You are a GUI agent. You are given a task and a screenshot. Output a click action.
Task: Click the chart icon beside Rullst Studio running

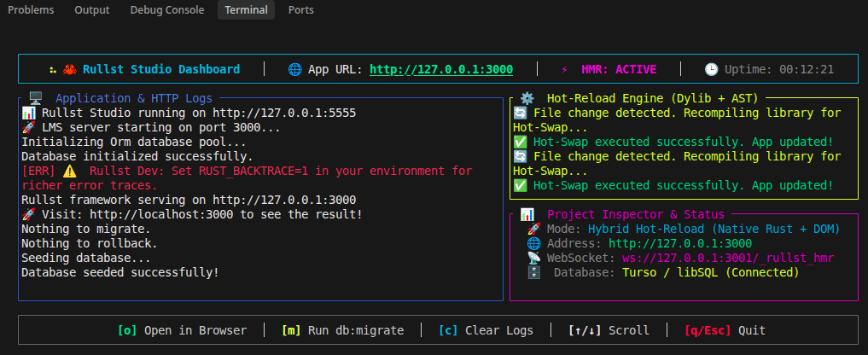click(29, 113)
